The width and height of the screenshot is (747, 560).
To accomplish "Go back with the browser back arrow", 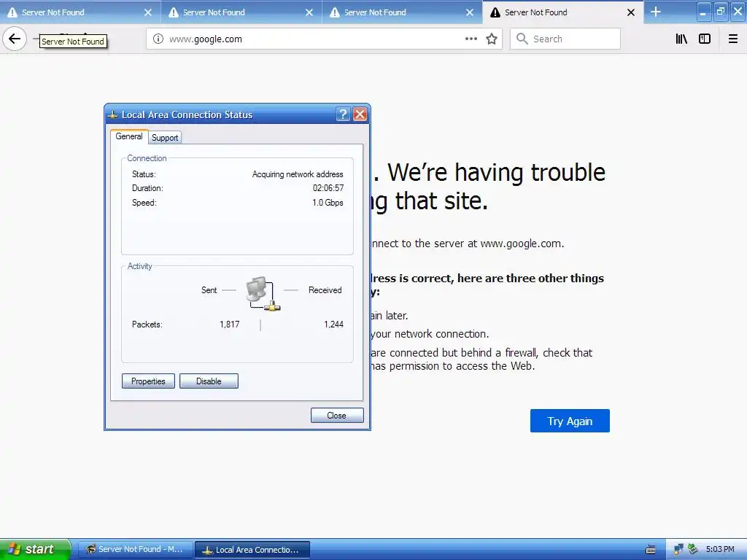I will point(15,39).
